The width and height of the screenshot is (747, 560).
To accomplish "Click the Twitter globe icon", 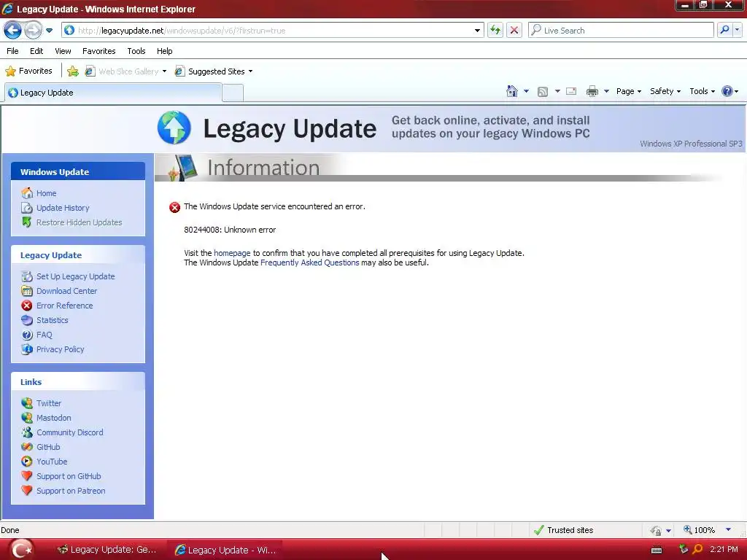I will 27,402.
